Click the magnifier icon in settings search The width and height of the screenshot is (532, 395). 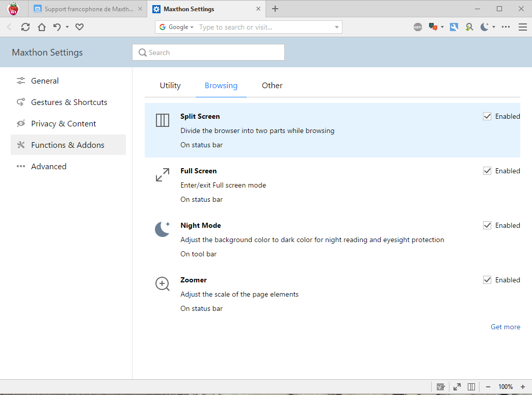tap(143, 52)
